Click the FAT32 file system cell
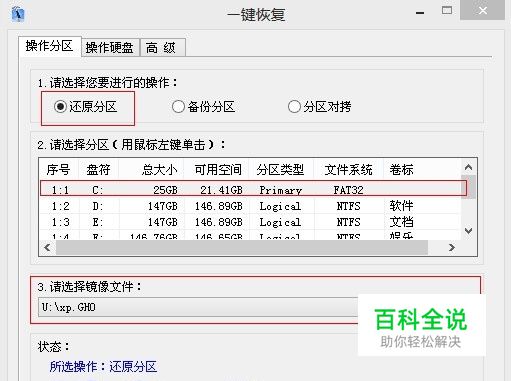 point(348,190)
